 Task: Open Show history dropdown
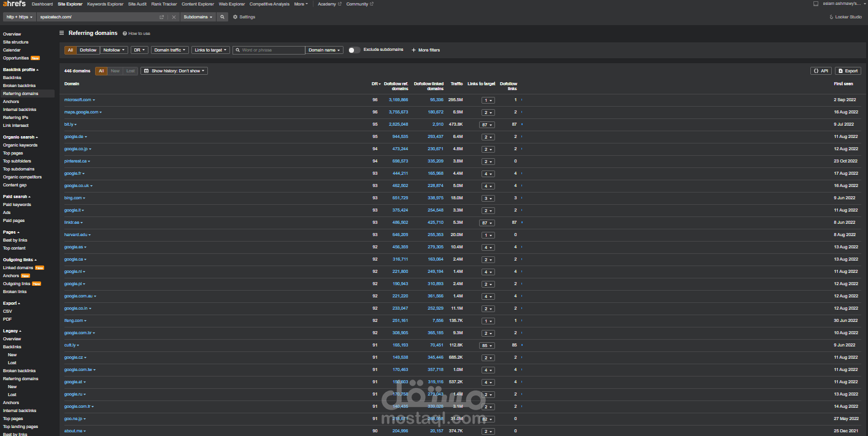(174, 71)
